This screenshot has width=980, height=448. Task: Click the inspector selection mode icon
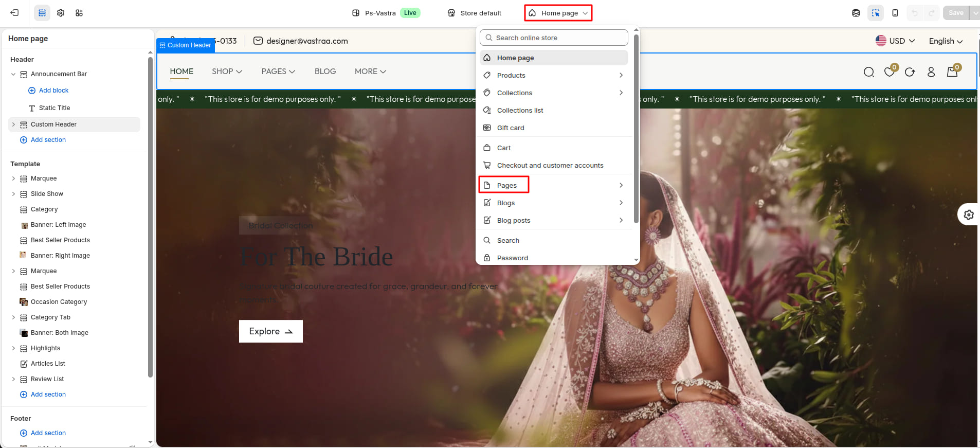(x=876, y=13)
